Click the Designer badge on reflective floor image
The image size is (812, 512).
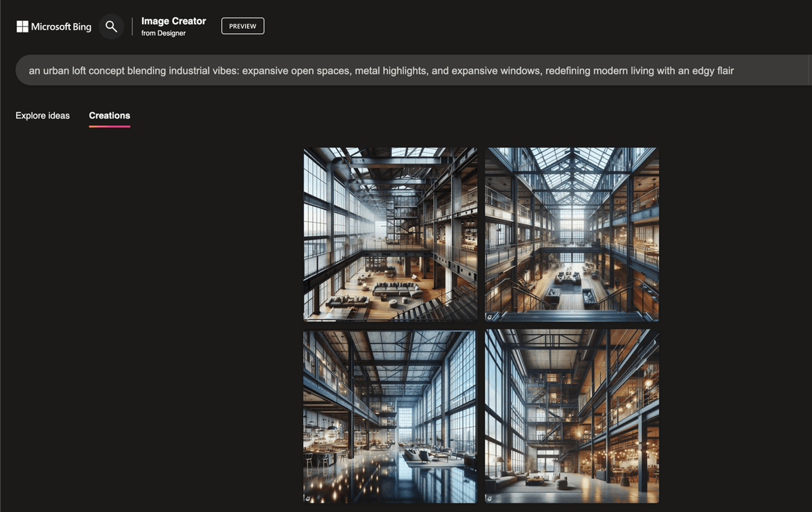point(308,498)
